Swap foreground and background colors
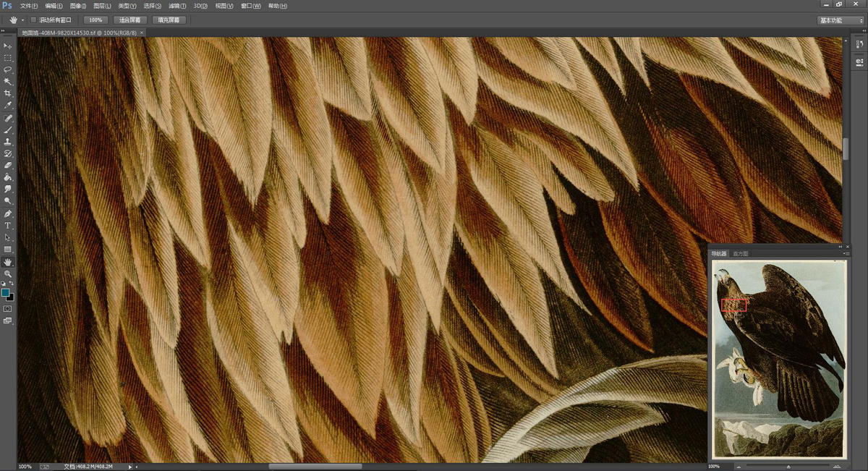868x471 pixels. 12,284
